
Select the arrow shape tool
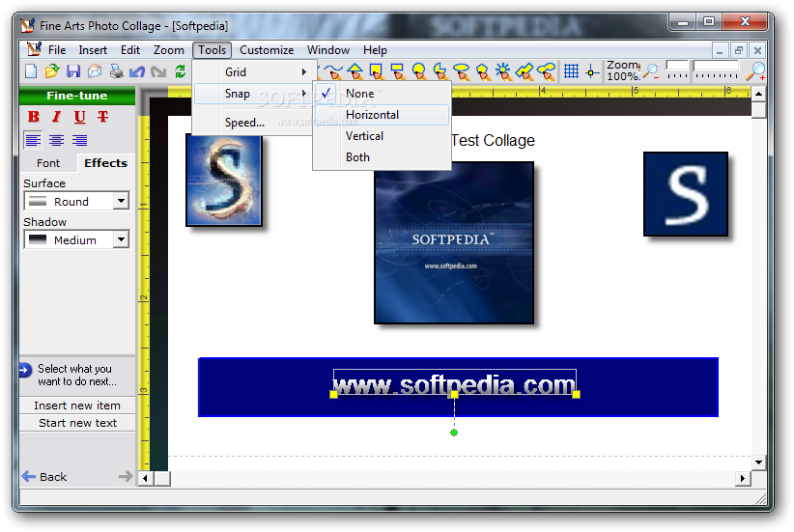coord(525,71)
